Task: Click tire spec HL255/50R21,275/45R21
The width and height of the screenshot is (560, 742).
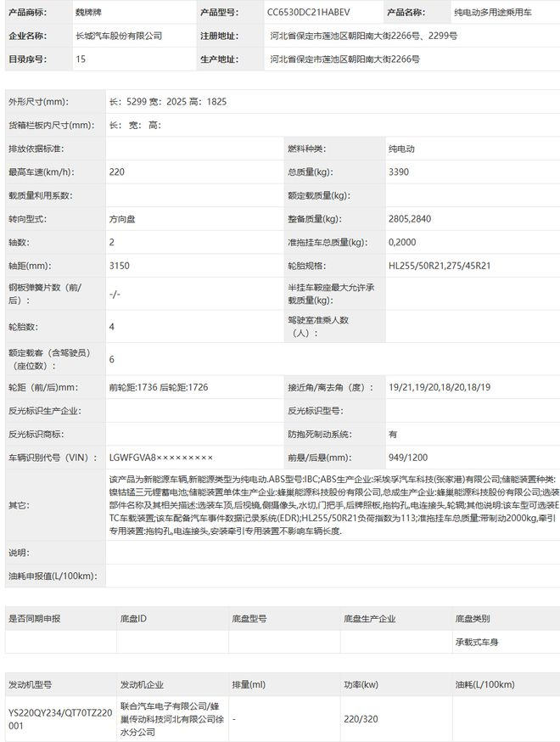Action: (x=440, y=266)
